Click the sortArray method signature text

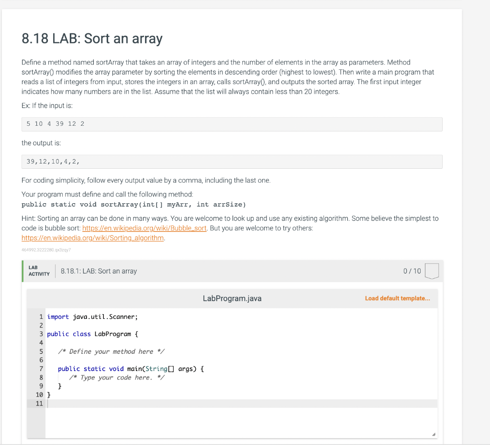point(134,205)
